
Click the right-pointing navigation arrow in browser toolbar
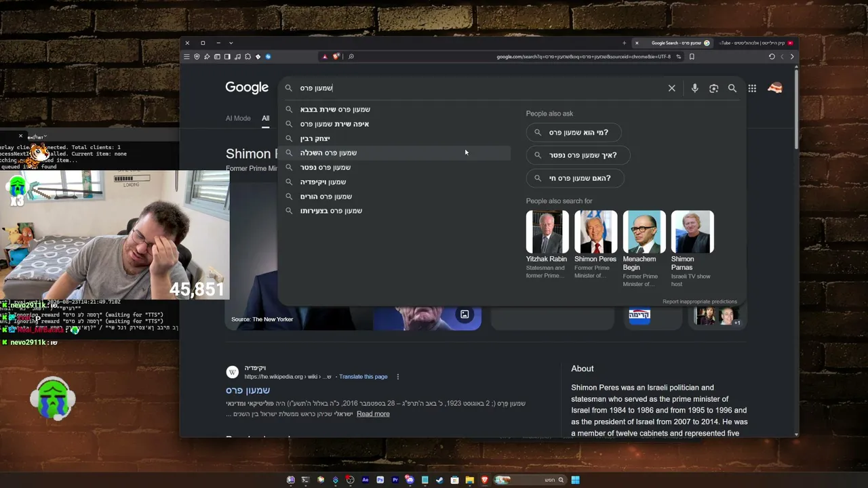click(x=792, y=57)
